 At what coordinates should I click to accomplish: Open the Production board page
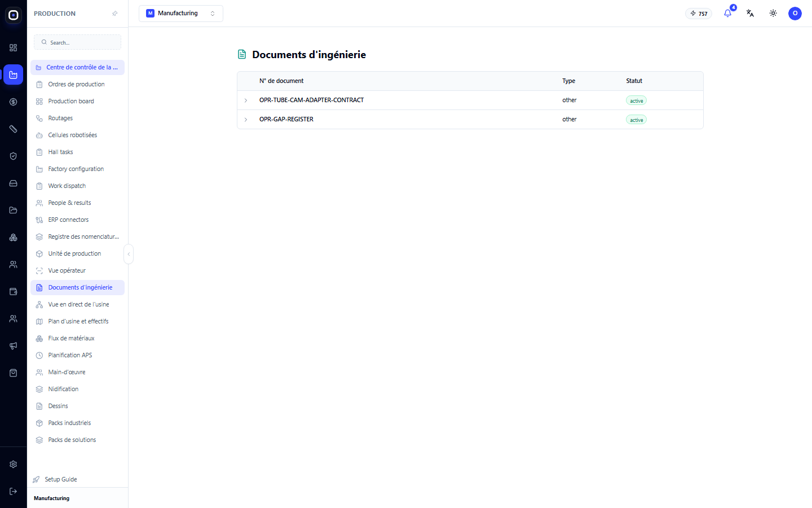[77, 101]
